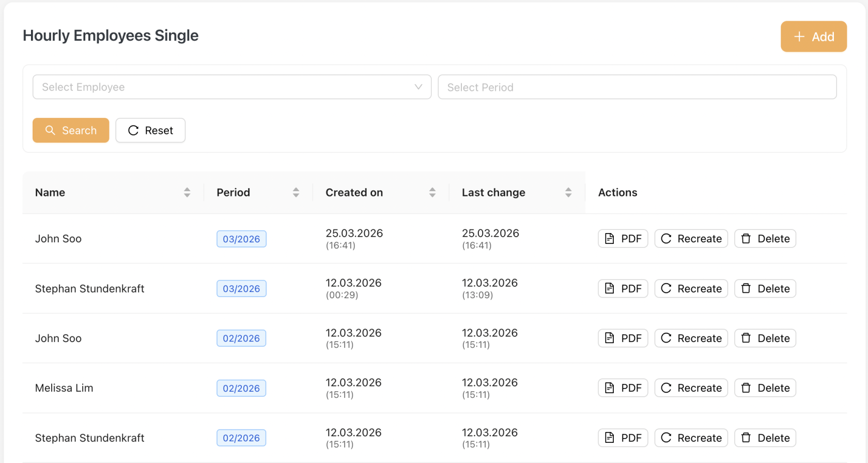The image size is (868, 463).
Task: Select Stephan Stundenkraft name in 03/2026 row
Action: coord(90,288)
